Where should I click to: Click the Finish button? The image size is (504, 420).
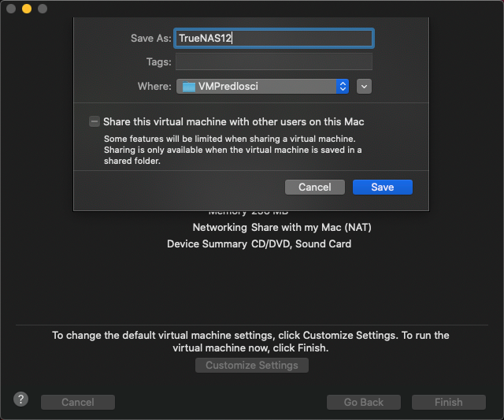448,403
